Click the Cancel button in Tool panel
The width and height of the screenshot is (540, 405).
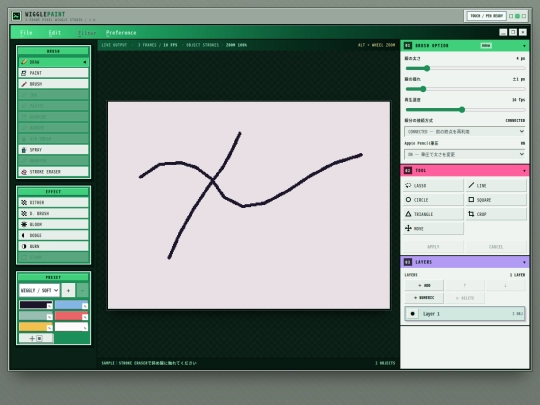[x=496, y=247]
